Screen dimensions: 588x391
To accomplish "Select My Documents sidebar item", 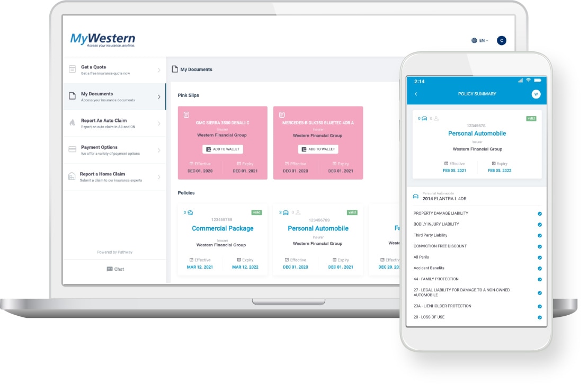I will point(114,97).
